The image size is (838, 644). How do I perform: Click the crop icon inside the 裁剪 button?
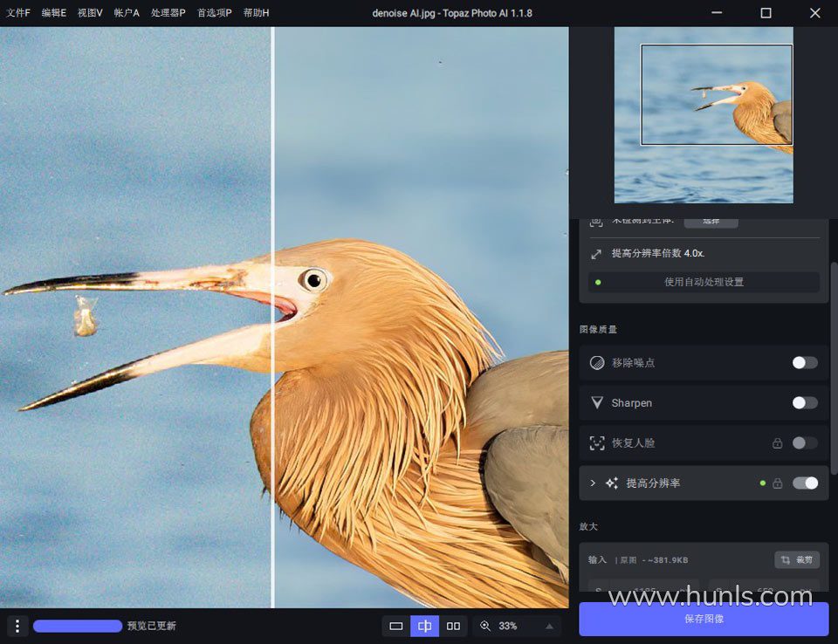tap(786, 560)
